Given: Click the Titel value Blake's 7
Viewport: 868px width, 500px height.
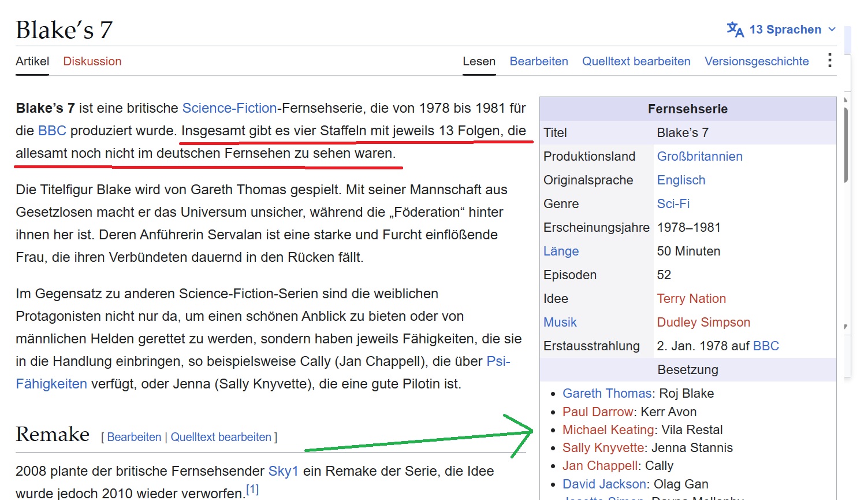Looking at the screenshot, I should (x=683, y=132).
